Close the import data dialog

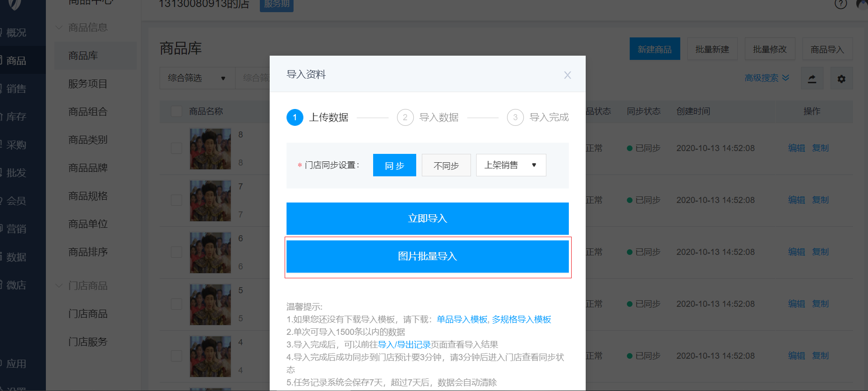coord(567,75)
